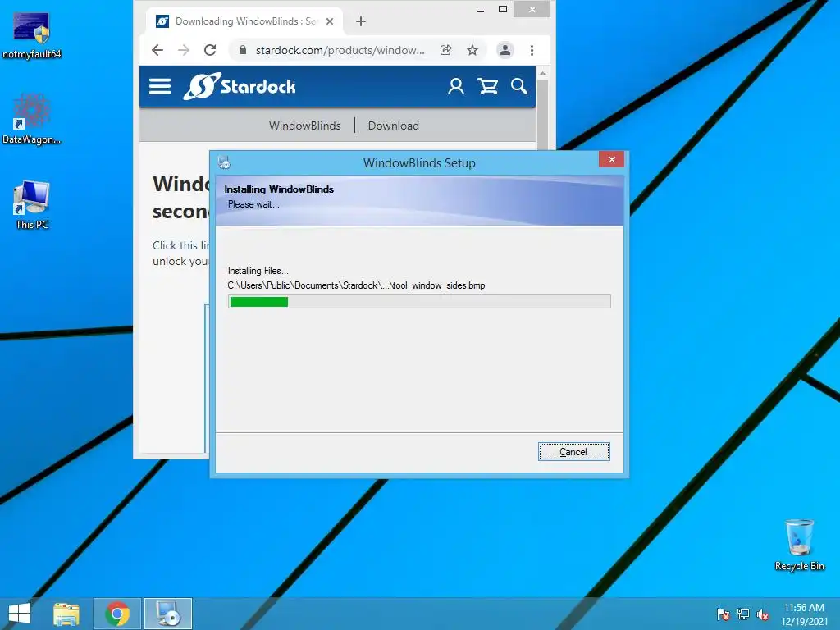Click the WindowBlinds Setup title bar icon
The height and width of the screenshot is (630, 840).
click(x=225, y=162)
